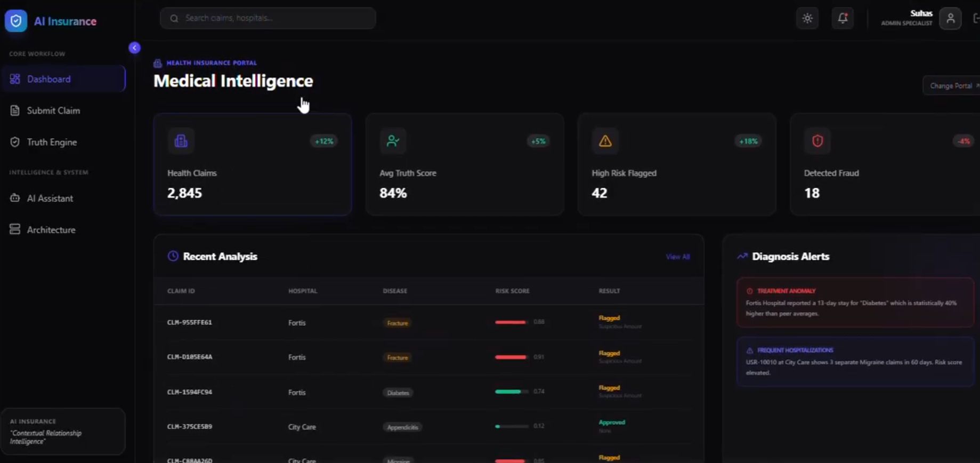Click the Dashboard grid icon
Viewport: 980px width, 463px height.
coord(15,79)
